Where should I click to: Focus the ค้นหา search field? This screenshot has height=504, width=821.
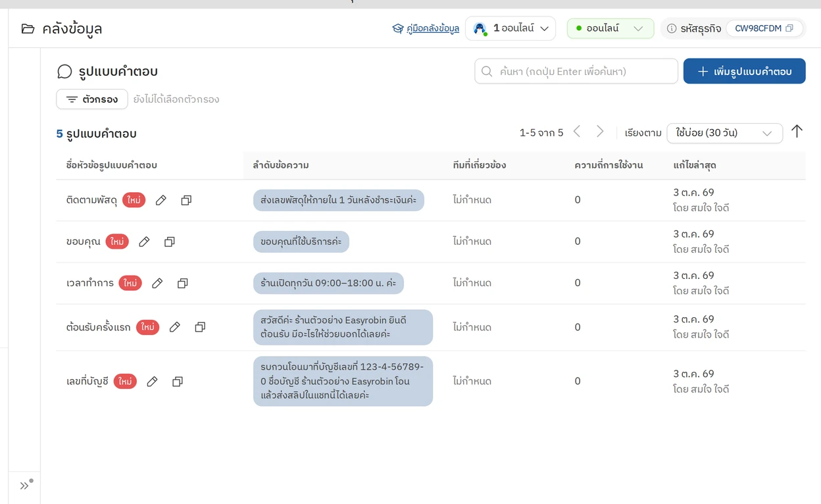tap(576, 71)
